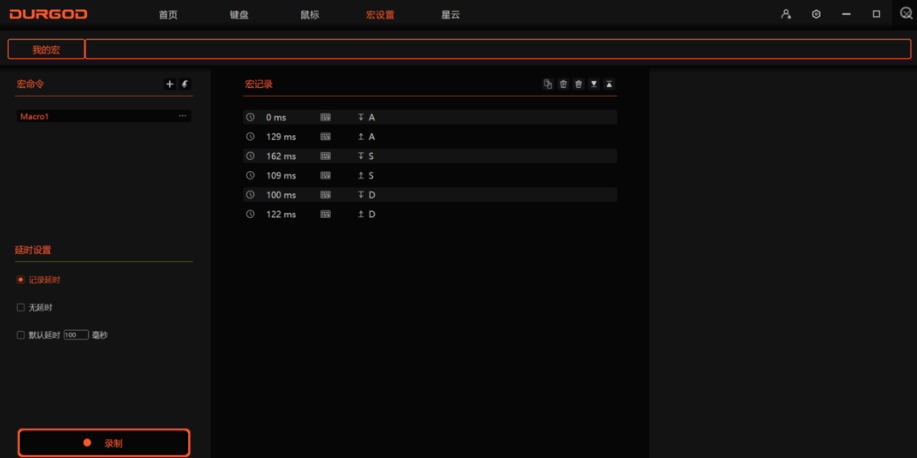Viewport: 917px width, 458px height.
Task: Click the trash icon beside the move-to-bottom arrow
Action: click(x=578, y=84)
